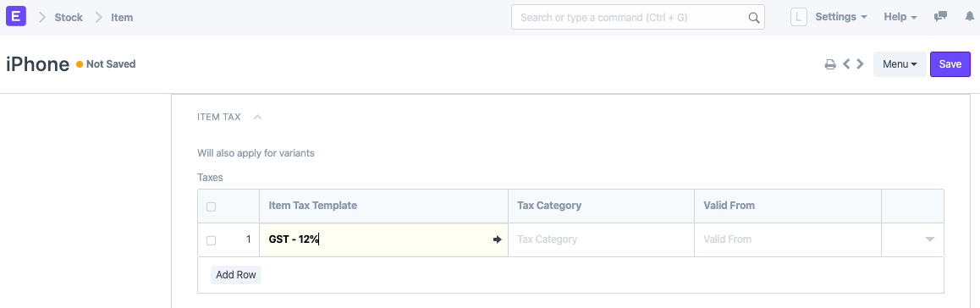Toggle the select-all rows checkbox in Taxes header
Viewport: 980px width, 308px height.
tap(212, 206)
